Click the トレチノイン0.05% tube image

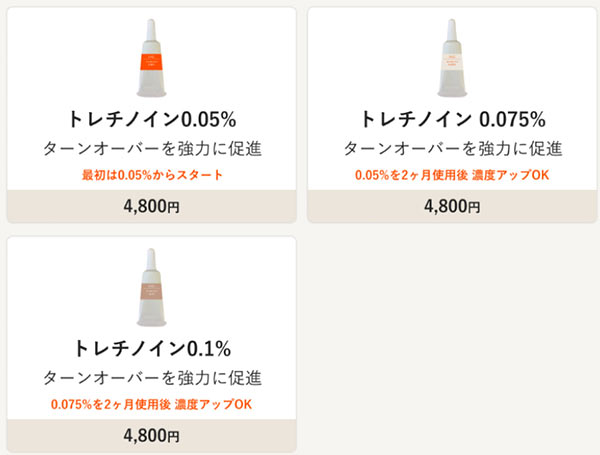(x=152, y=59)
